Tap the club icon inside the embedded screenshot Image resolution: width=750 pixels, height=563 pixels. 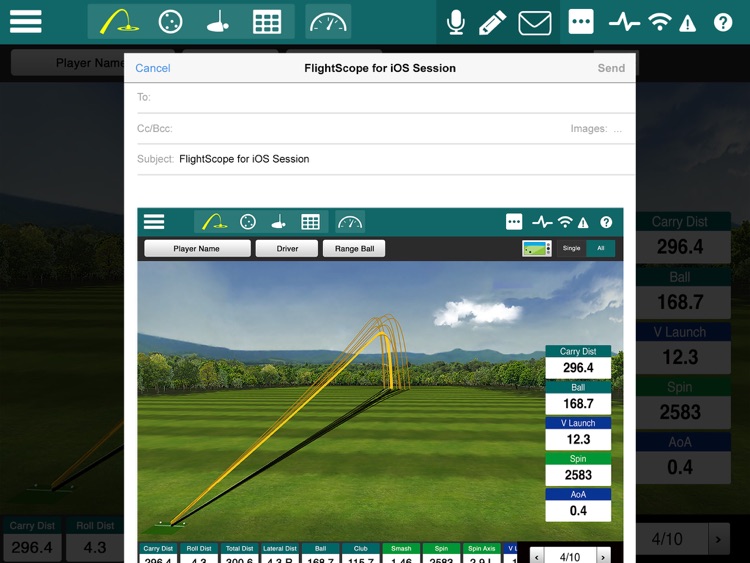(x=278, y=222)
